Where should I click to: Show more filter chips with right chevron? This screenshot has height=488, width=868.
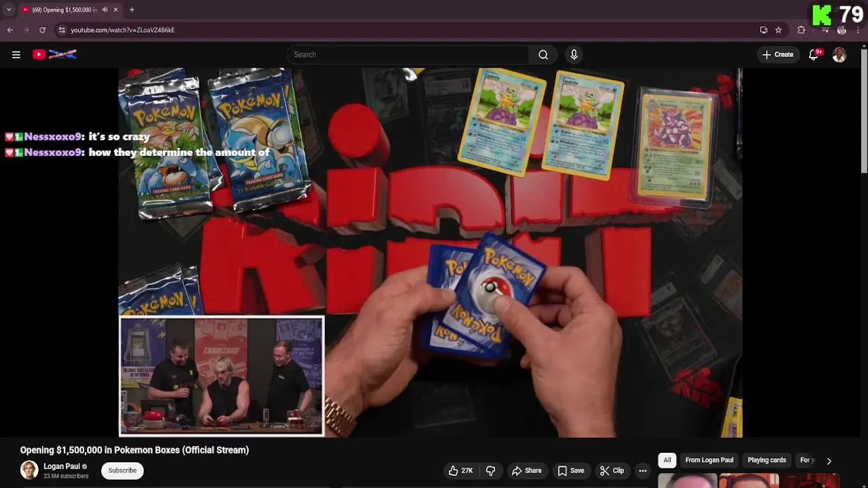coord(829,461)
